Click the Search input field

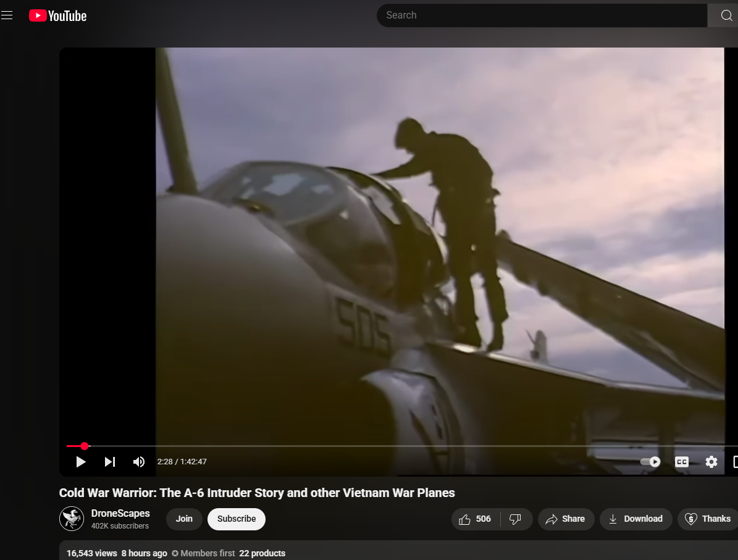541,15
